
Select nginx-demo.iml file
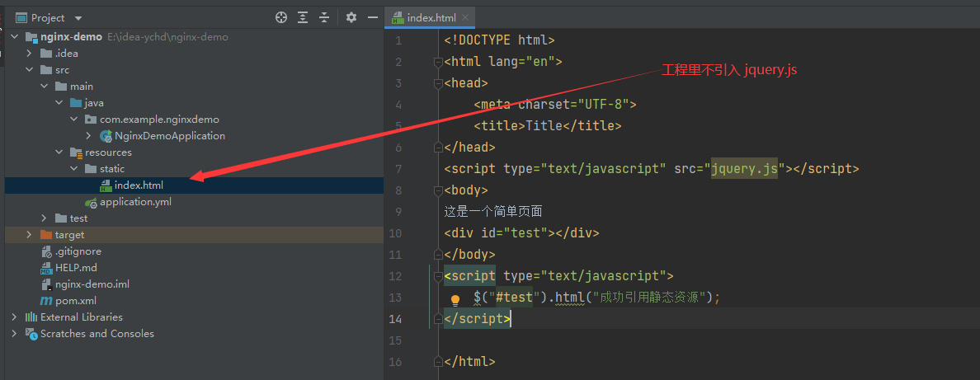tap(92, 284)
